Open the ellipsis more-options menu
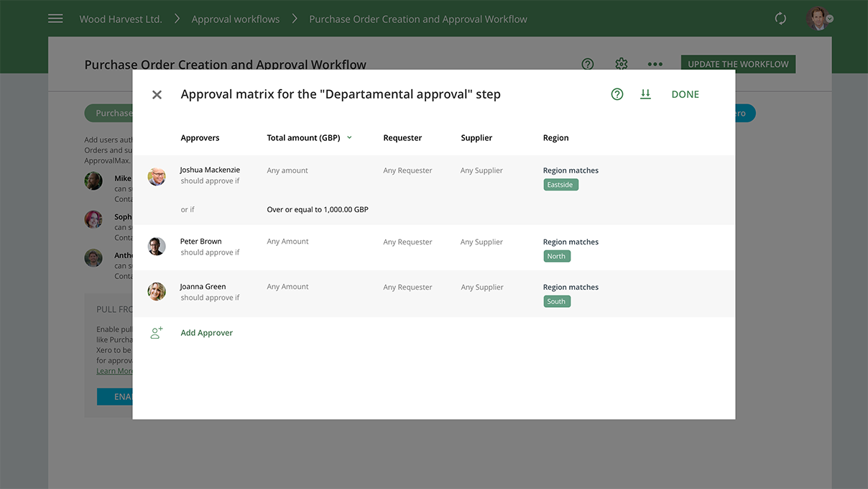Image resolution: width=868 pixels, height=489 pixels. point(655,64)
